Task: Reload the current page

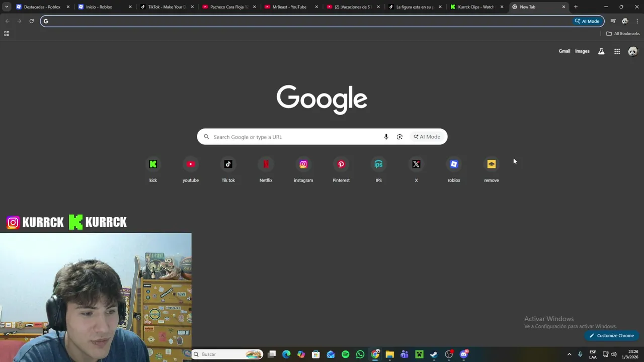Action: pos(31,21)
